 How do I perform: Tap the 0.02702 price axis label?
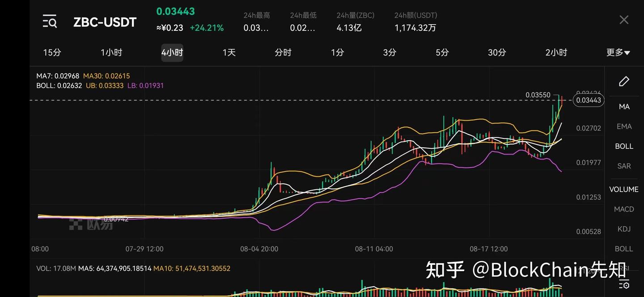click(x=589, y=128)
